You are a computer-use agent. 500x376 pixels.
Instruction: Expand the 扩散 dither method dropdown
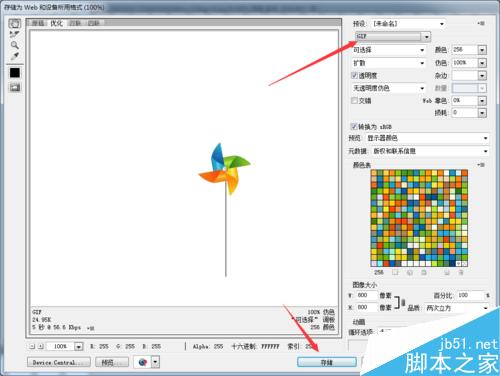click(x=389, y=63)
